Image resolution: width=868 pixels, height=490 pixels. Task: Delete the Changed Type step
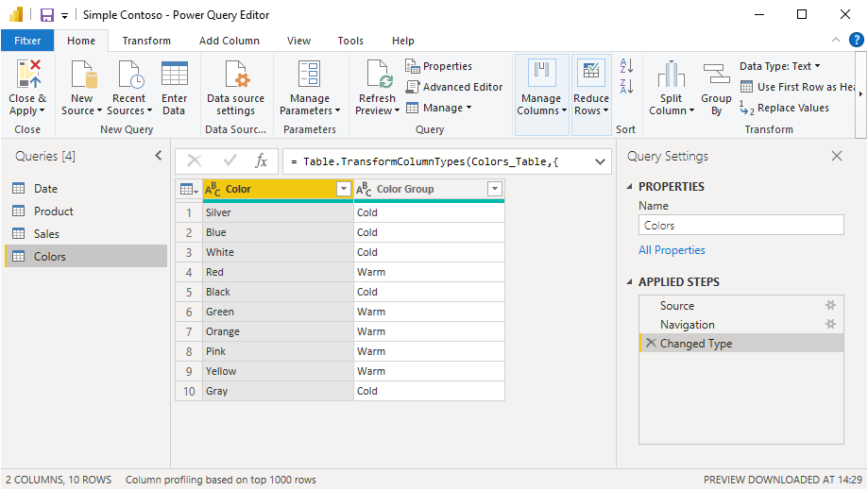coord(650,344)
